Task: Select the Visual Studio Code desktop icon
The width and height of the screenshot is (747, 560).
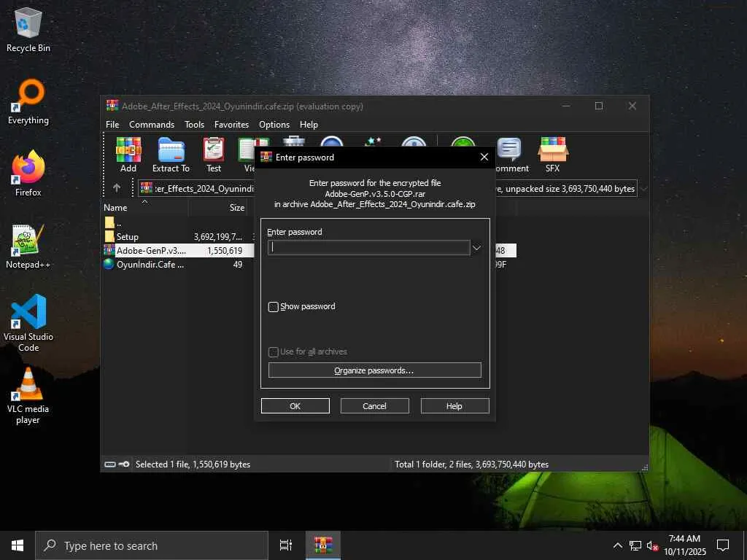Action: tap(28, 323)
